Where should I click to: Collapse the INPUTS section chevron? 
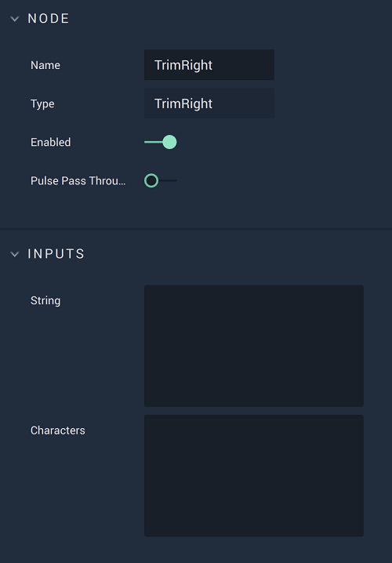click(x=15, y=254)
